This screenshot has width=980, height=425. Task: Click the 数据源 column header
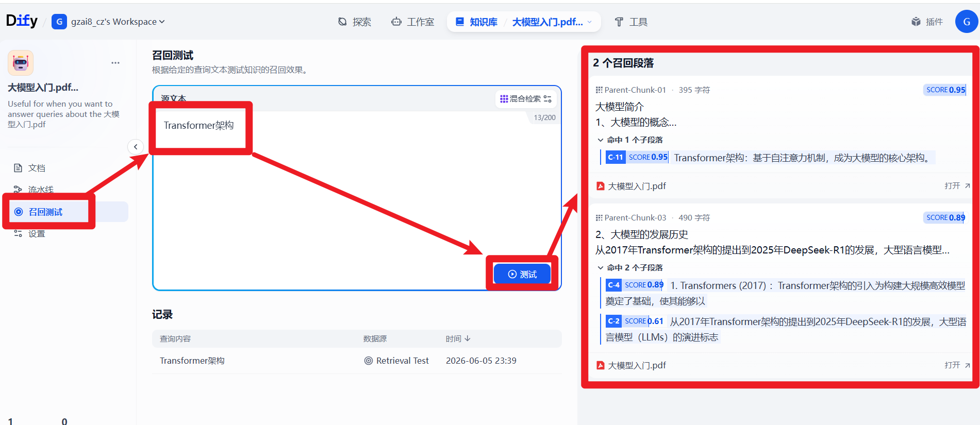click(x=375, y=338)
